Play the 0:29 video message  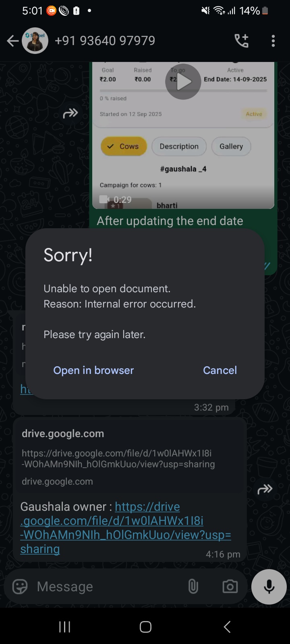tap(183, 82)
